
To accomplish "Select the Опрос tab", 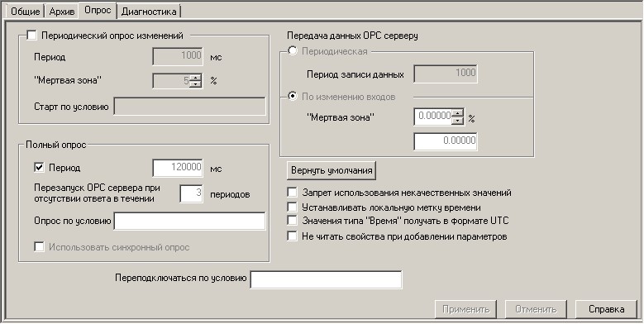I will tap(98, 10).
